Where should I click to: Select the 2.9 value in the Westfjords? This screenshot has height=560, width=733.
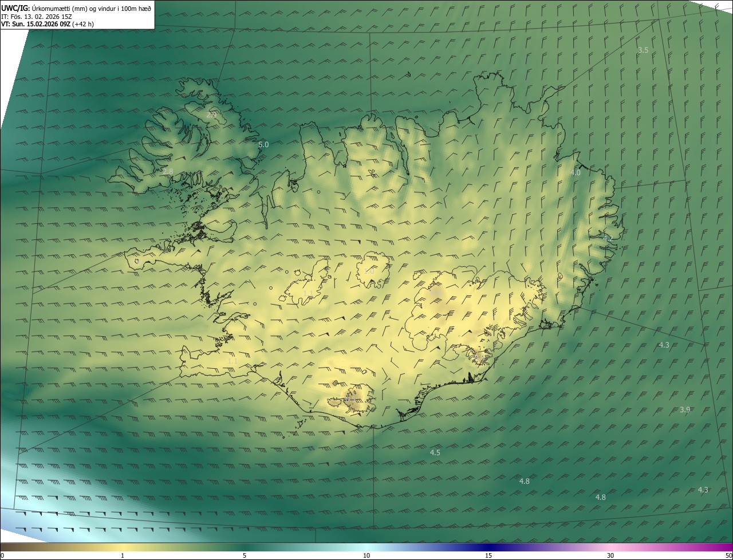(211, 115)
